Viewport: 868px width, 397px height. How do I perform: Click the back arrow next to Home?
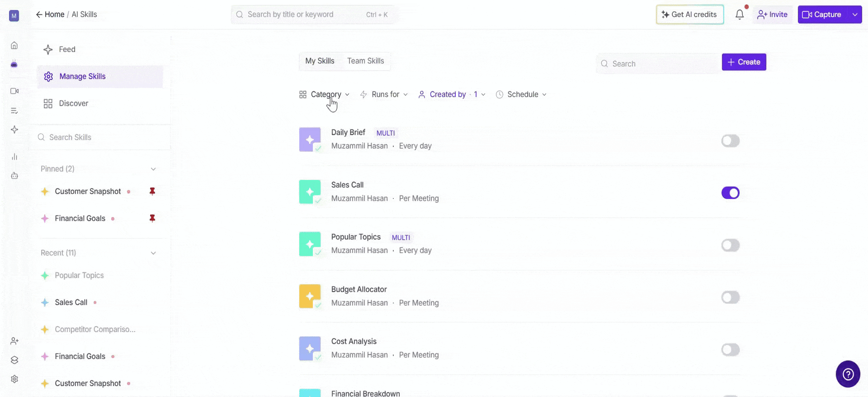click(39, 14)
